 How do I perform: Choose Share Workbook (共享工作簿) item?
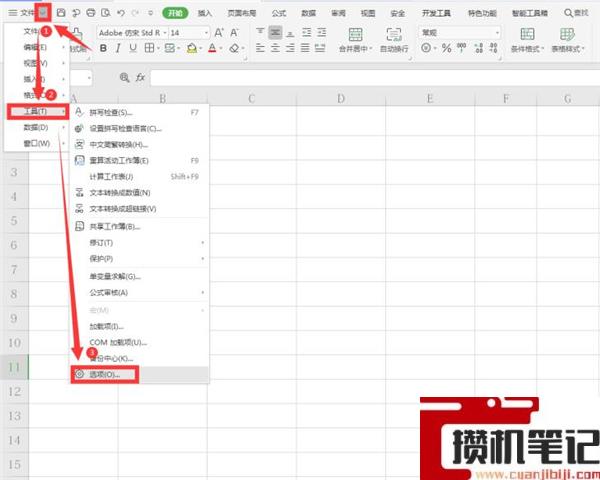point(140,227)
